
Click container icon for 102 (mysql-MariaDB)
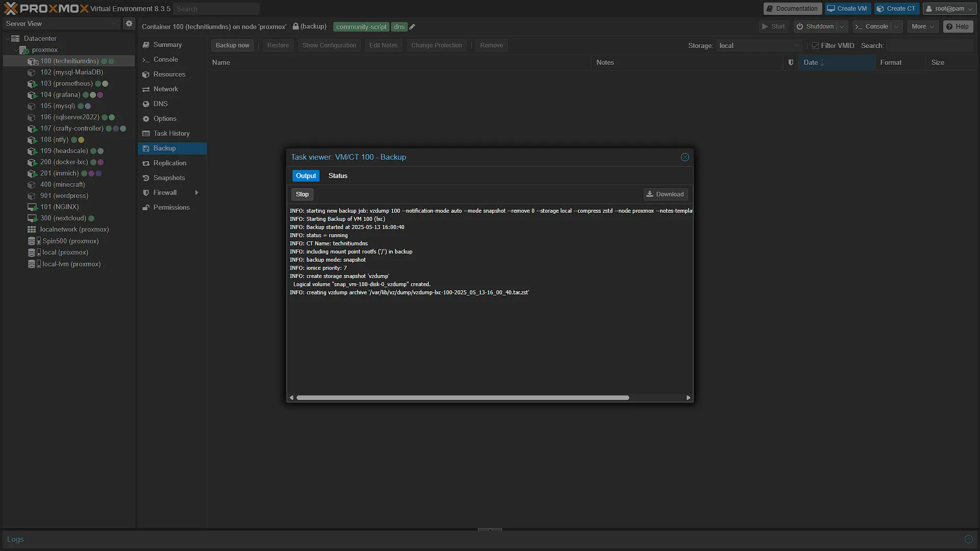tap(32, 72)
